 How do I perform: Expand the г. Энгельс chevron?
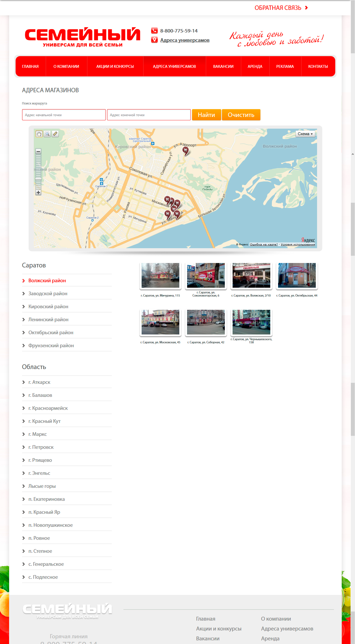tap(24, 473)
